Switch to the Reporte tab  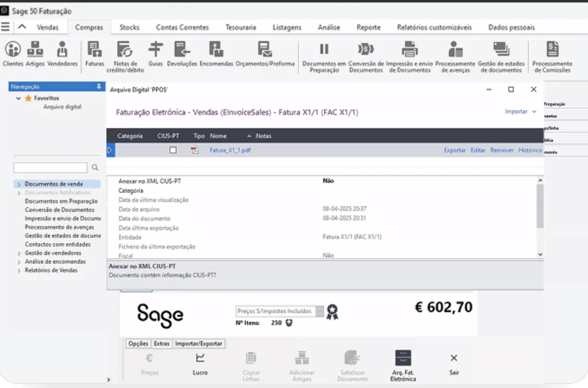(x=369, y=27)
